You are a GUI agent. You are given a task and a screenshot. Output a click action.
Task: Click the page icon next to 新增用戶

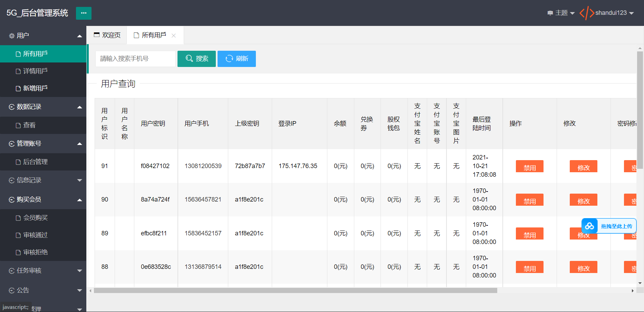18,89
